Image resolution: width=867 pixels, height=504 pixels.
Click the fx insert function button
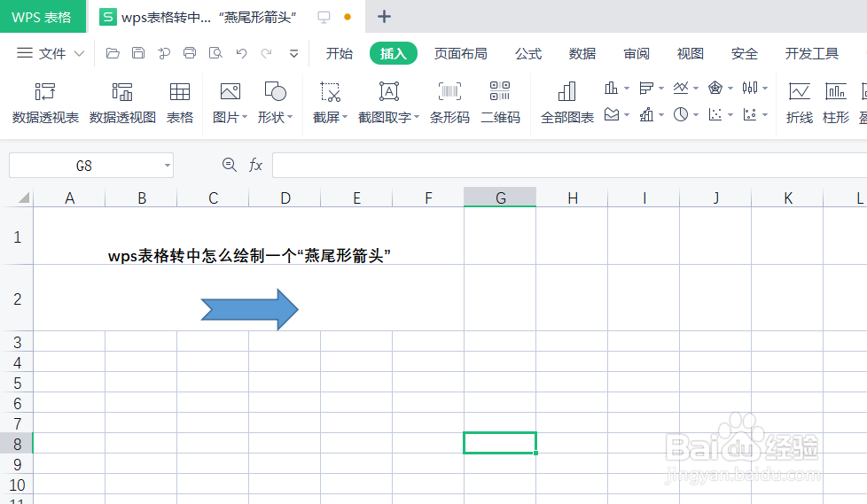pyautogui.click(x=255, y=165)
